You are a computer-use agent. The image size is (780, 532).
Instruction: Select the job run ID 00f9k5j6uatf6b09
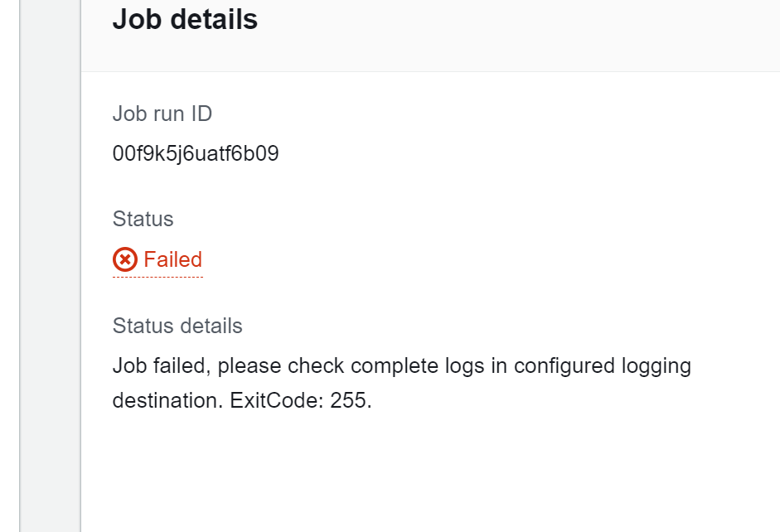(196, 153)
